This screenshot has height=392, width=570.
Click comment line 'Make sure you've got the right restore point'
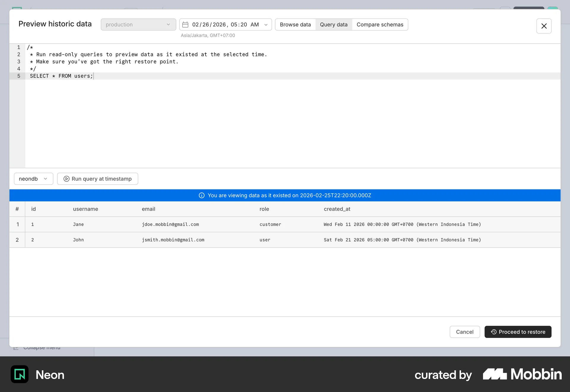pos(104,62)
